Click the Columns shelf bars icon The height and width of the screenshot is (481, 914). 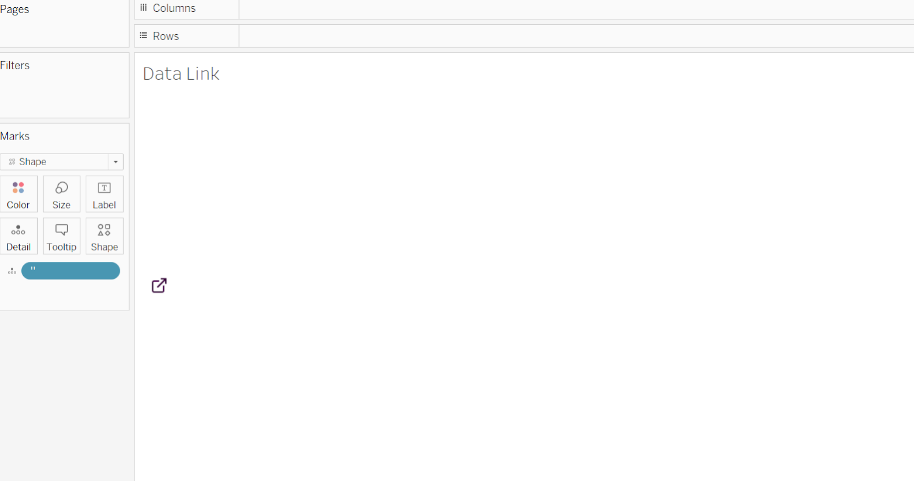143,8
